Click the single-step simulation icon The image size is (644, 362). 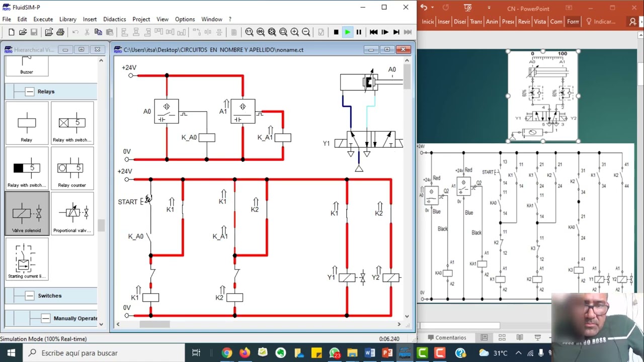pos(385,32)
